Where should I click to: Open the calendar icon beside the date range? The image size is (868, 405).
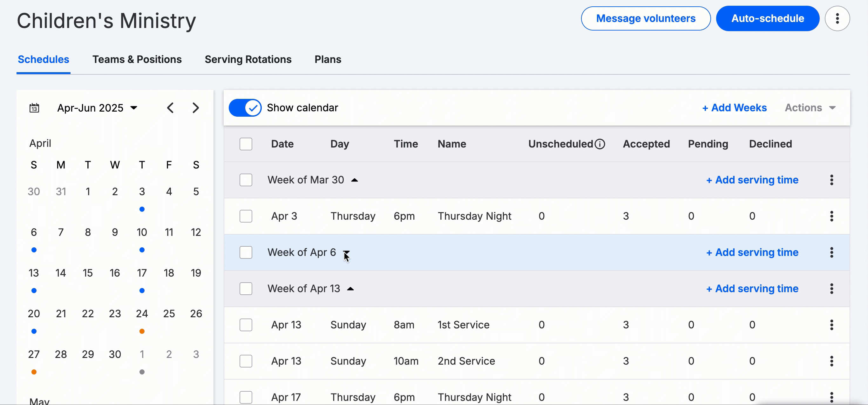click(34, 107)
